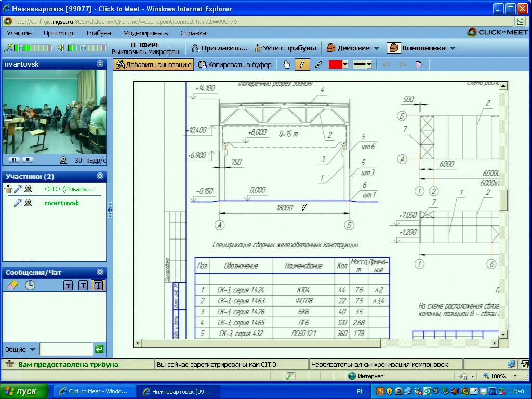Toggle chat timestamps clock icon
The width and height of the screenshot is (532, 399).
30,285
